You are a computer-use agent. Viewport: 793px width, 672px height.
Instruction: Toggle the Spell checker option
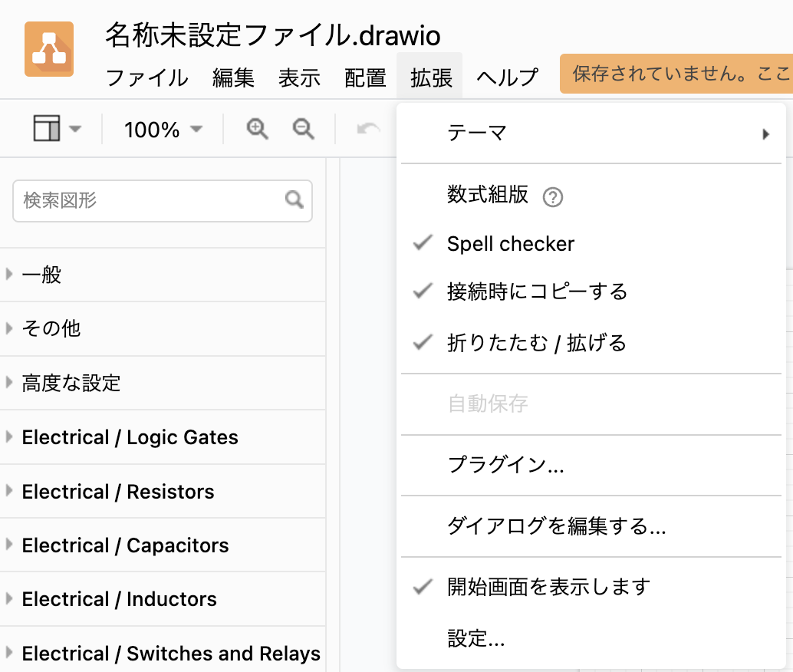(591, 244)
